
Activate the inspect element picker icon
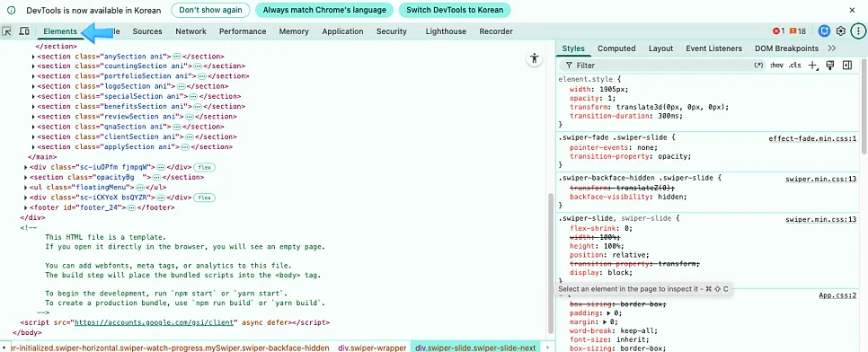click(x=6, y=31)
